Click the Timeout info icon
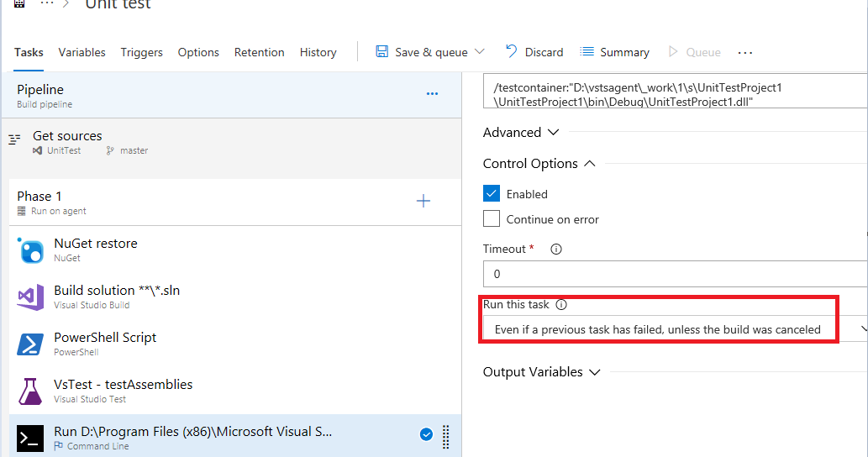The height and width of the screenshot is (457, 868). tap(555, 250)
